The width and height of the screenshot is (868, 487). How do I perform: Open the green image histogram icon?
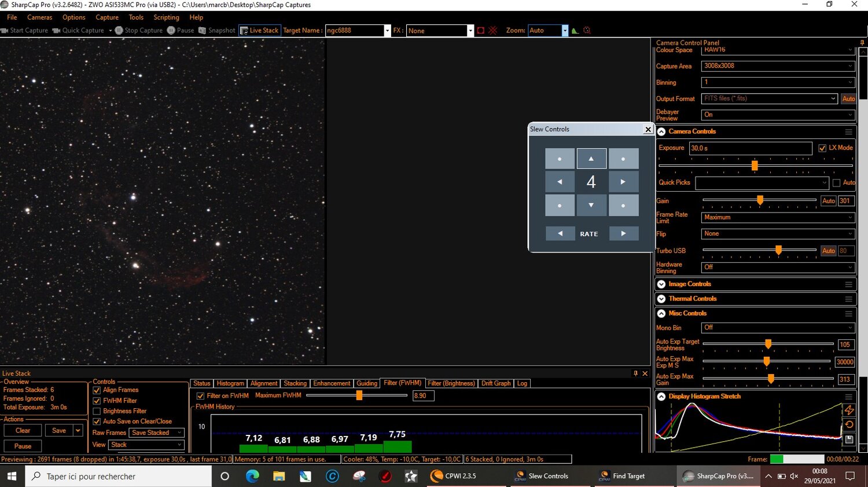(575, 31)
